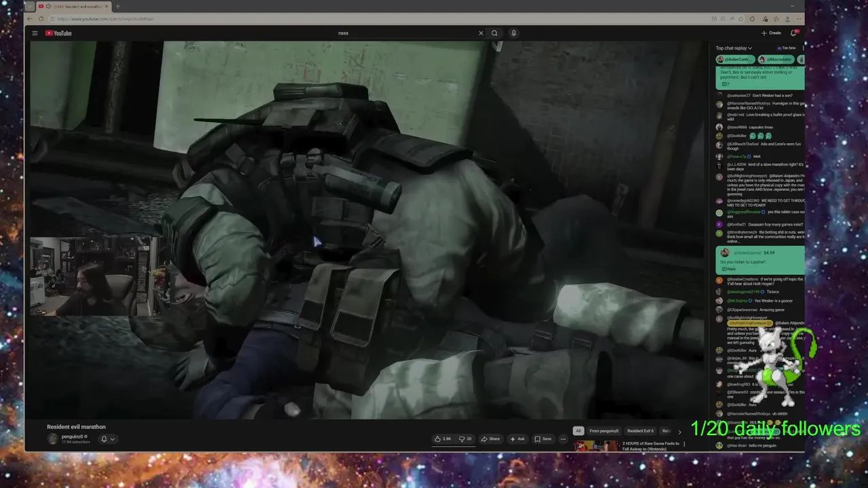Image resolution: width=868 pixels, height=488 pixels.
Task: Select the Resident Evil 6 filter chip
Action: (640, 431)
